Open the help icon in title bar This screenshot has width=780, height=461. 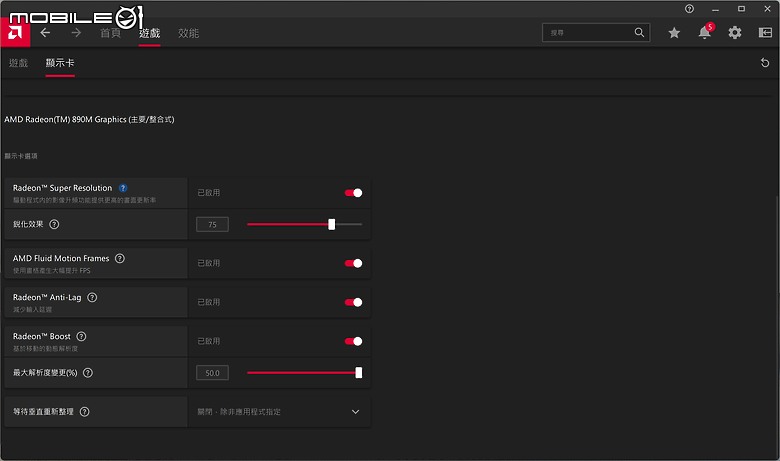click(x=689, y=8)
